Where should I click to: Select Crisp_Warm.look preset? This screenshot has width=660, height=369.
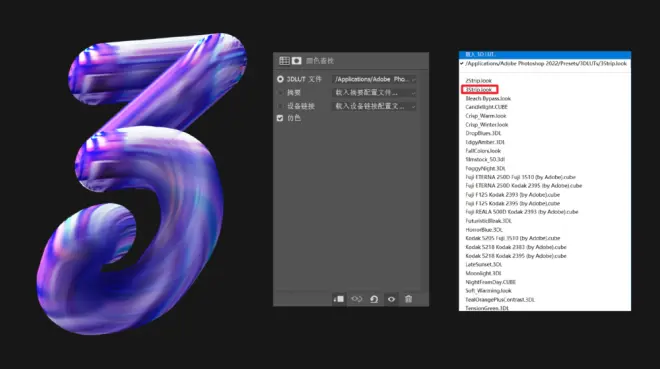coord(486,116)
